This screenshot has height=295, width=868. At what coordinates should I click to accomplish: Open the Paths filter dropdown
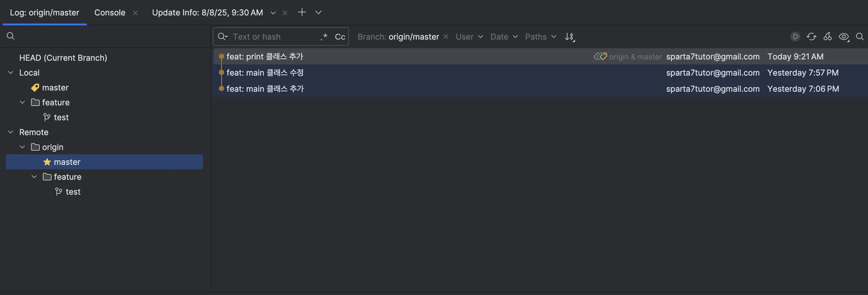click(x=540, y=37)
